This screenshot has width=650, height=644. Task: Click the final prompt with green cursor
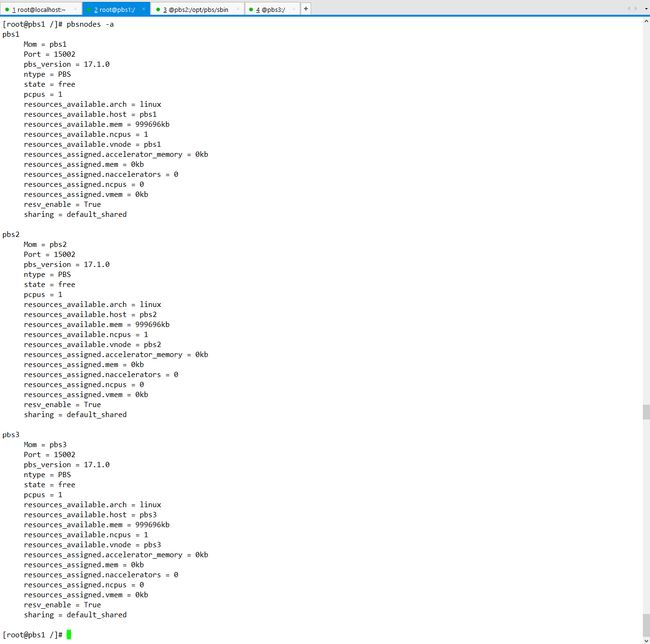pyautogui.click(x=36, y=634)
